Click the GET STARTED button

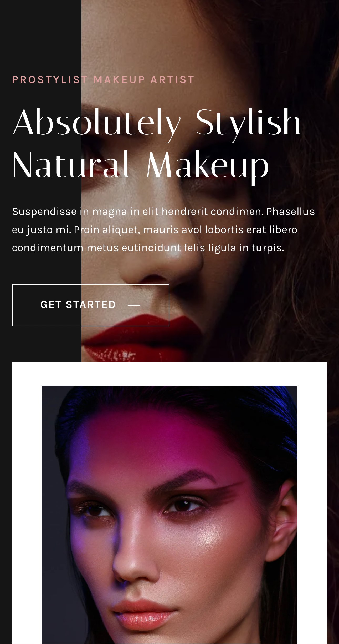(x=91, y=305)
